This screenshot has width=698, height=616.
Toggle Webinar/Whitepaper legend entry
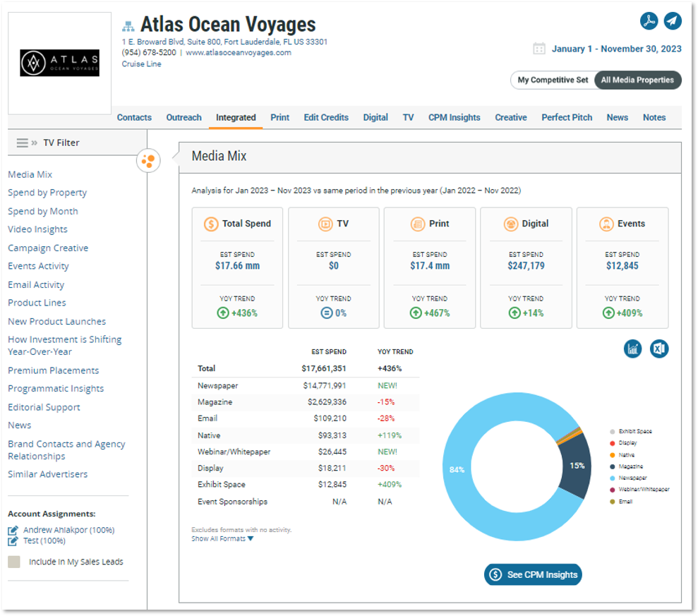[x=639, y=489]
